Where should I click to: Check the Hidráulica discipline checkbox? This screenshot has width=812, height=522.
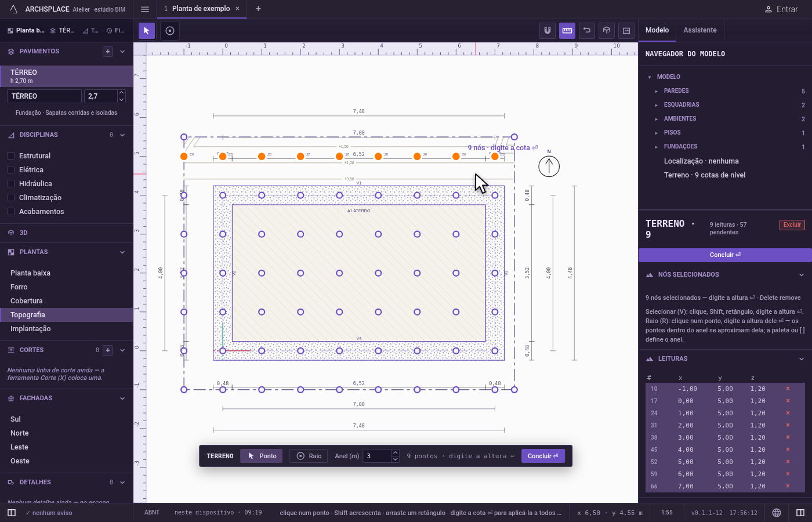click(x=10, y=184)
